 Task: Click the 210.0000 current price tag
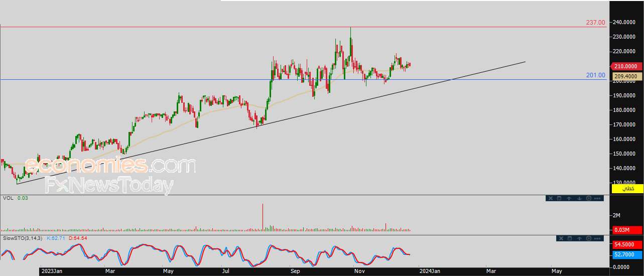point(626,66)
